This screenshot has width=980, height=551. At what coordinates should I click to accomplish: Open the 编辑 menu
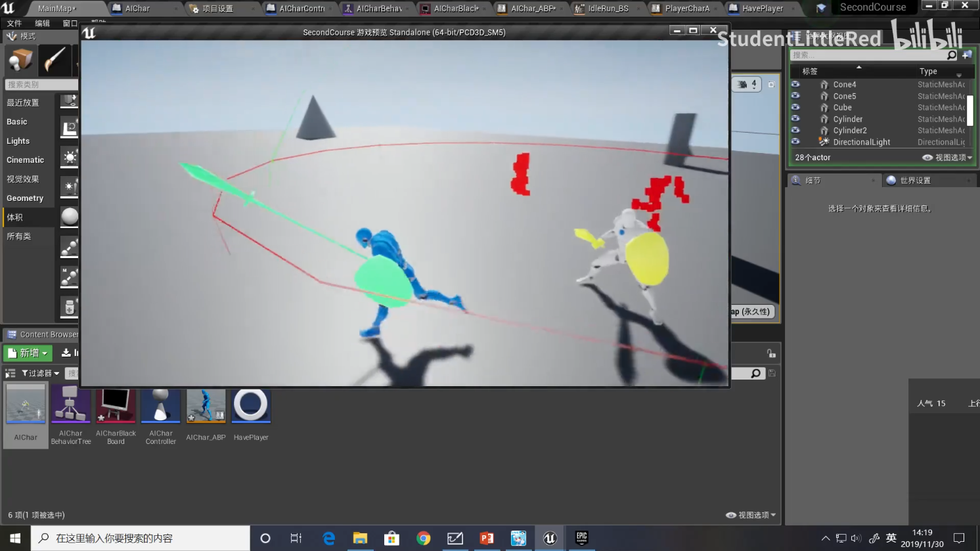pos(42,23)
